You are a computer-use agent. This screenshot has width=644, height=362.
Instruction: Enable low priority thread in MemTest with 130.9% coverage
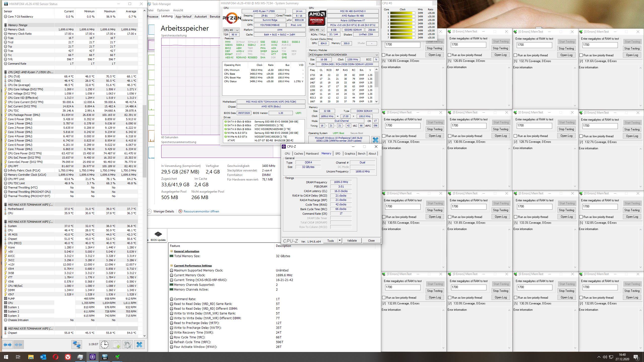coord(450,136)
